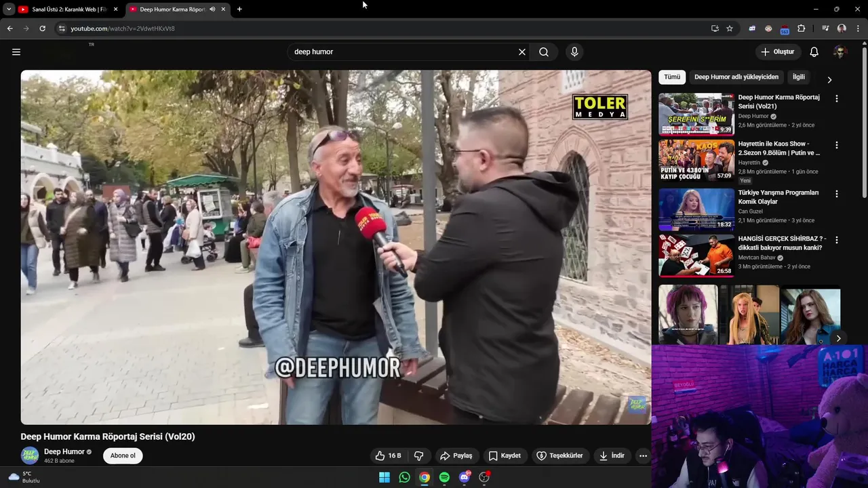
Task: Open the Hayrettin Kaos Show thumbnail
Action: pyautogui.click(x=696, y=161)
